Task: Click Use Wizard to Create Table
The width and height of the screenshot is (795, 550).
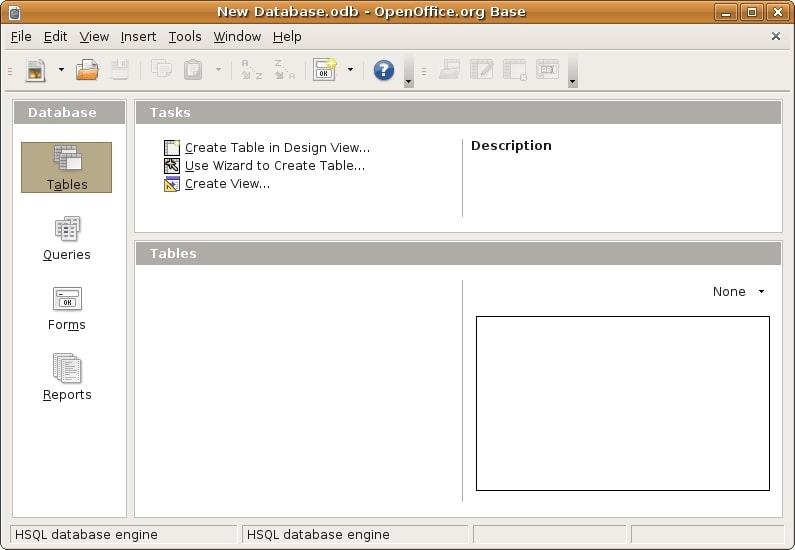Action: point(274,166)
